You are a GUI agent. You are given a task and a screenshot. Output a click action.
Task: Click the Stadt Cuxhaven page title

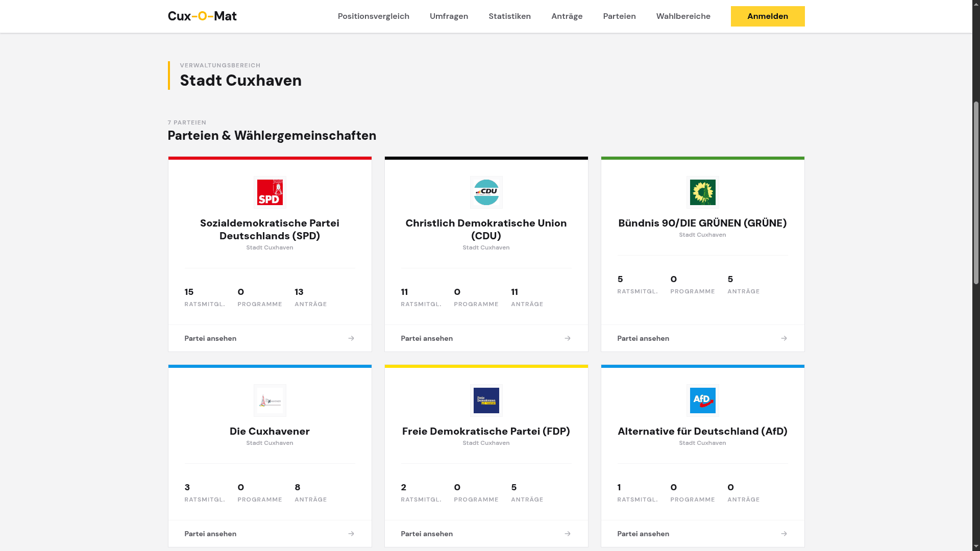click(x=240, y=81)
